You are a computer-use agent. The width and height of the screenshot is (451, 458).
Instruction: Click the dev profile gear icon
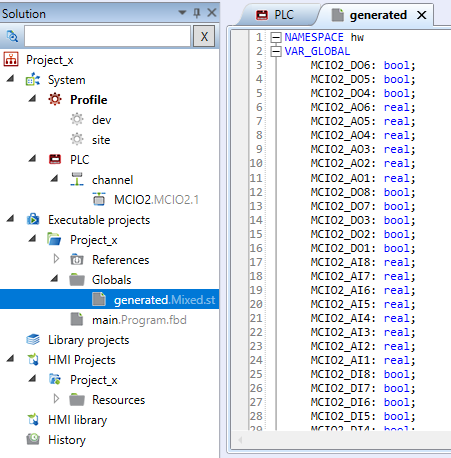[x=77, y=119]
